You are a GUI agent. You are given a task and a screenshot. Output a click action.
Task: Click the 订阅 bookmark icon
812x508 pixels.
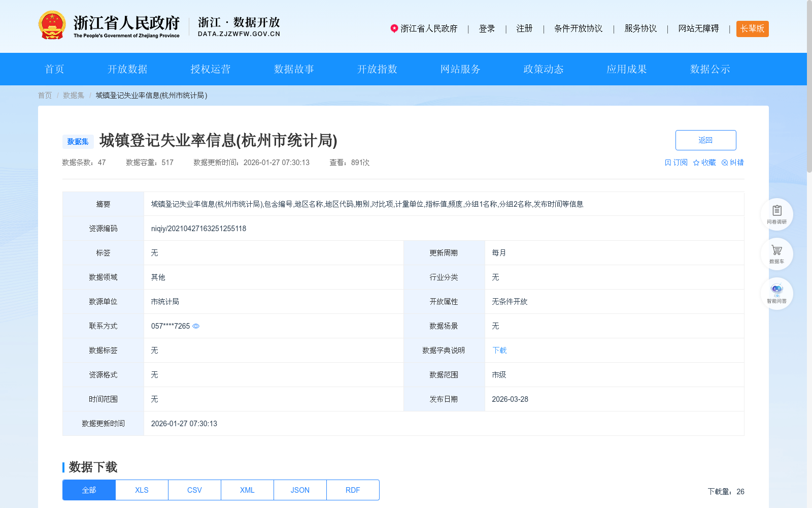668,163
